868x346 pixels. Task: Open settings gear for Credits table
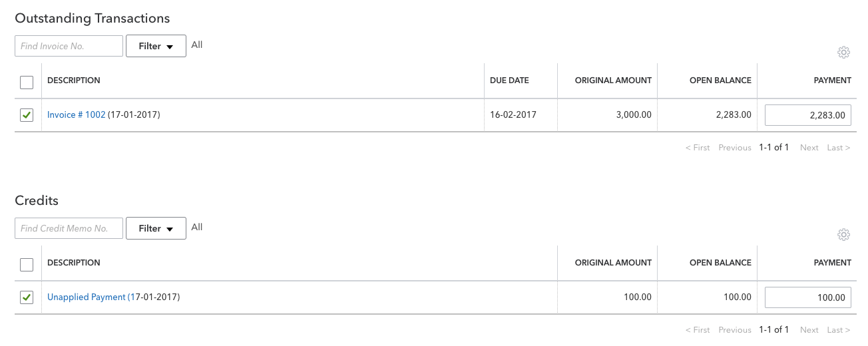(843, 234)
